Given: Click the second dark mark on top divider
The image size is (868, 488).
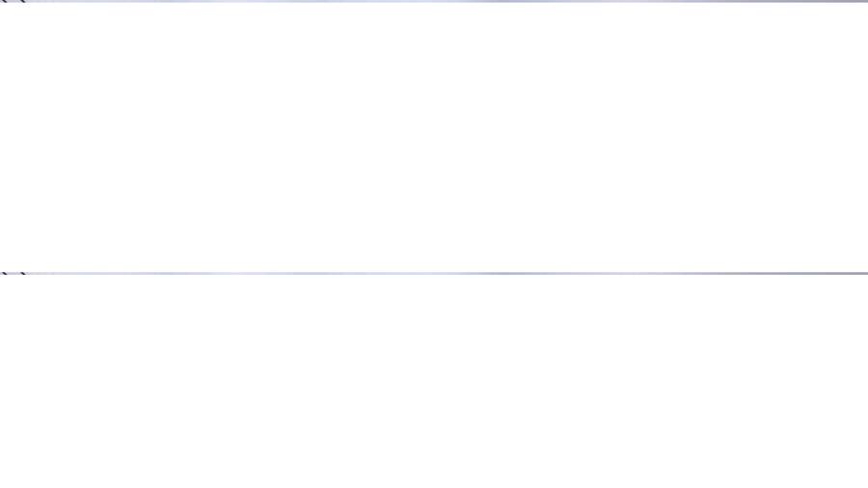Looking at the screenshot, I should click(23, 1).
